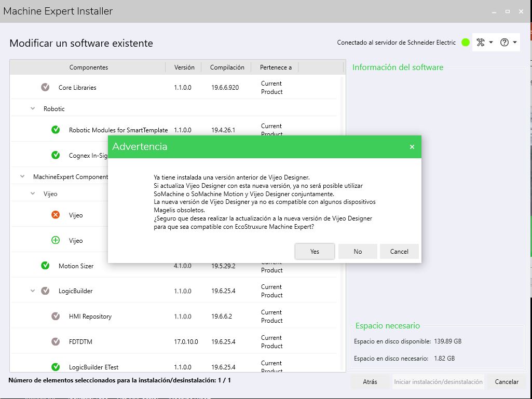This screenshot has width=532, height=399.
Task: Open the help question mark icon
Action: coord(504,43)
